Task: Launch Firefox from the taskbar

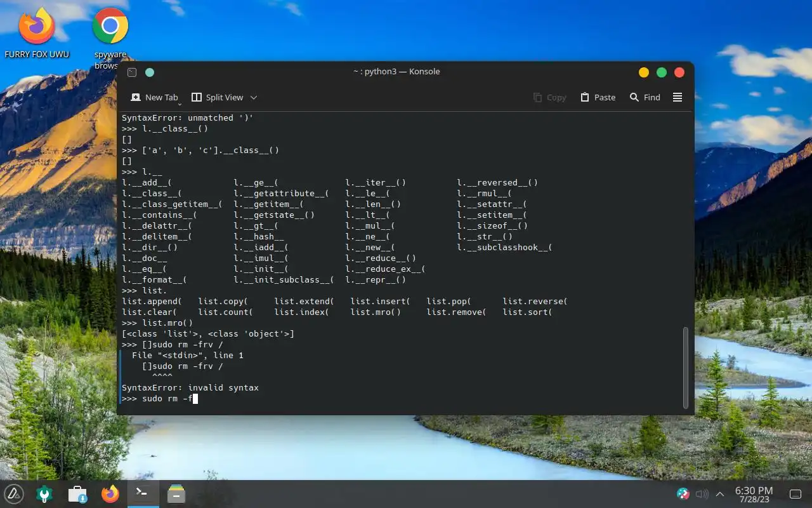Action: pyautogui.click(x=110, y=493)
